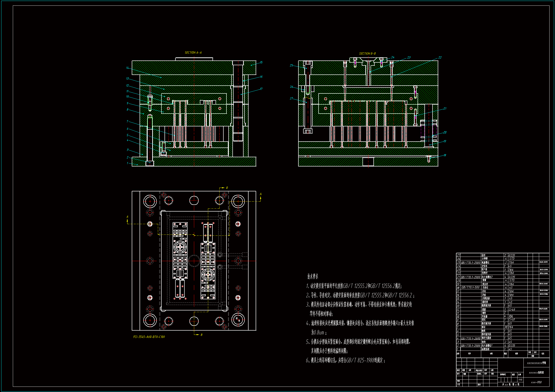This screenshot has width=555, height=392.
Task: Select quantity 38 in parts list row 7
Action: (505, 327)
